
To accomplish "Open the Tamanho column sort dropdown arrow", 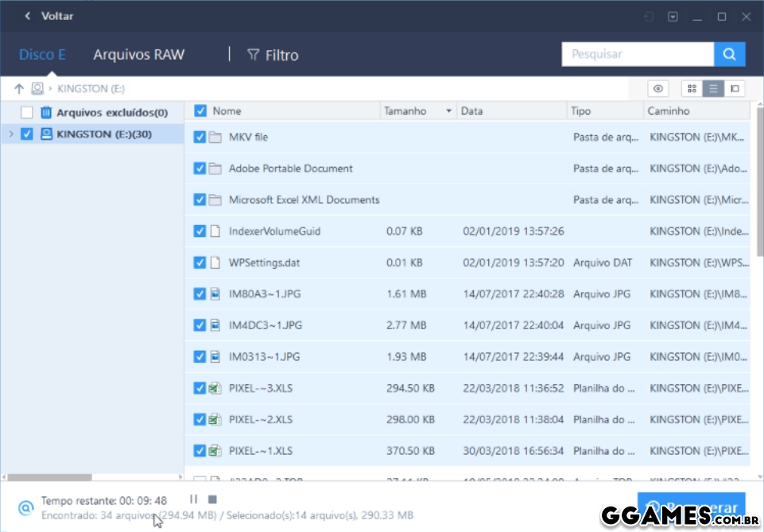I will click(449, 111).
